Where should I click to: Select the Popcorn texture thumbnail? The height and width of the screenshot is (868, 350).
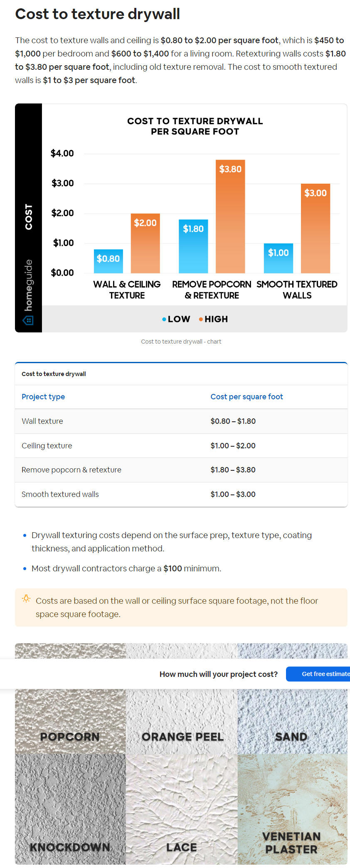click(70, 721)
